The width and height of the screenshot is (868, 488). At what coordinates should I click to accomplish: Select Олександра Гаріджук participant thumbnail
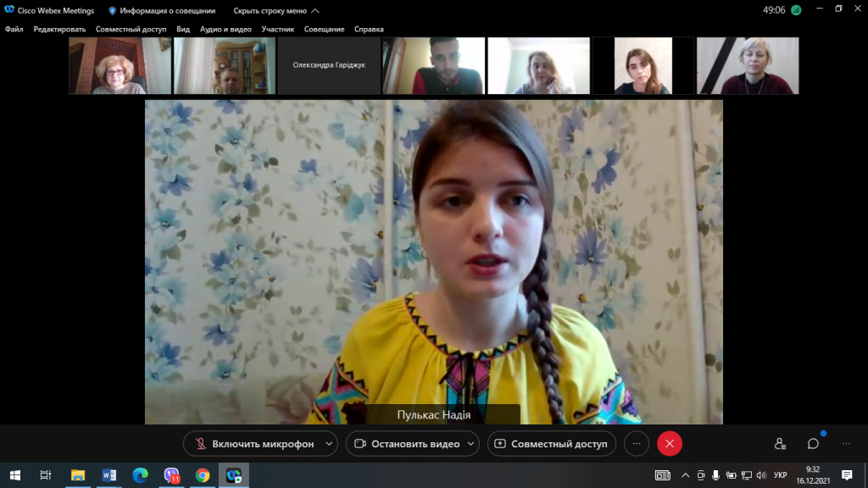(329, 65)
